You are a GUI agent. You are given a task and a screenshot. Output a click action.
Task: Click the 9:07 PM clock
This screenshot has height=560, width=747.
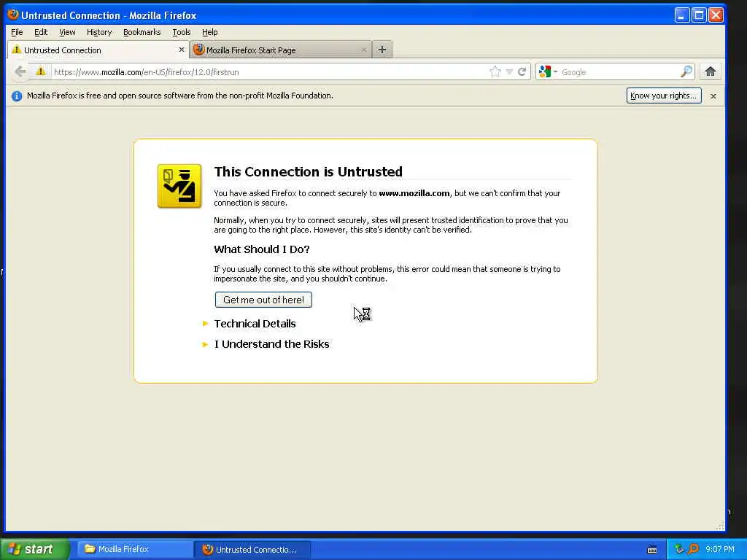click(720, 549)
